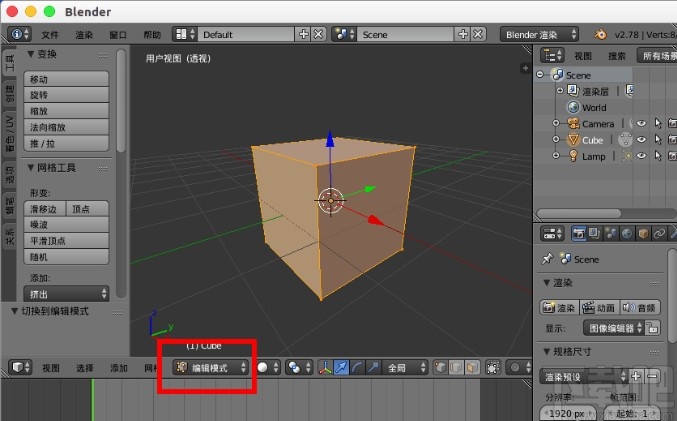Open the 3D view 添加 menu

tap(119, 368)
